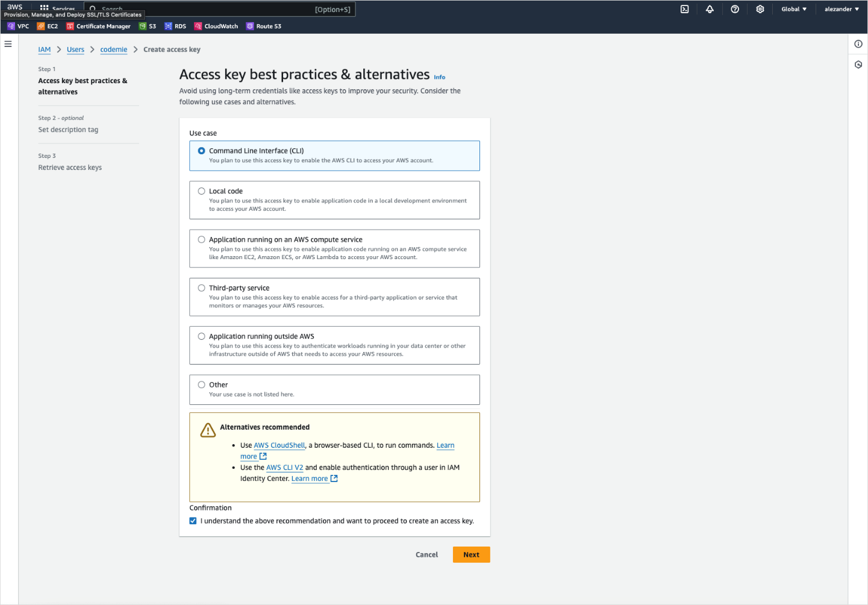Open Certificate Manager from favorites bar
The image size is (868, 605).
(x=99, y=26)
